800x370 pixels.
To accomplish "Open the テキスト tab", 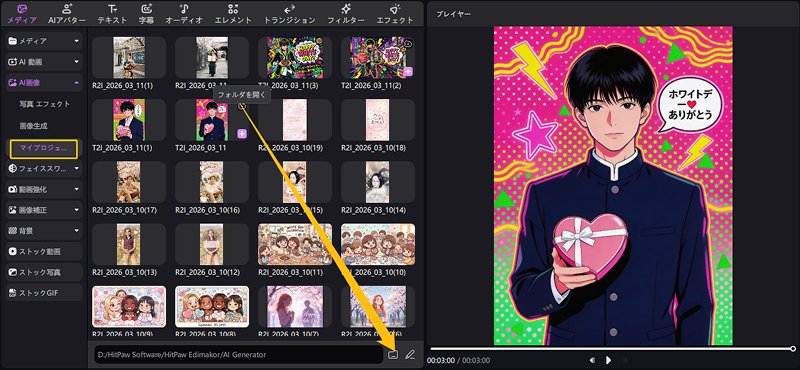I will coord(113,14).
